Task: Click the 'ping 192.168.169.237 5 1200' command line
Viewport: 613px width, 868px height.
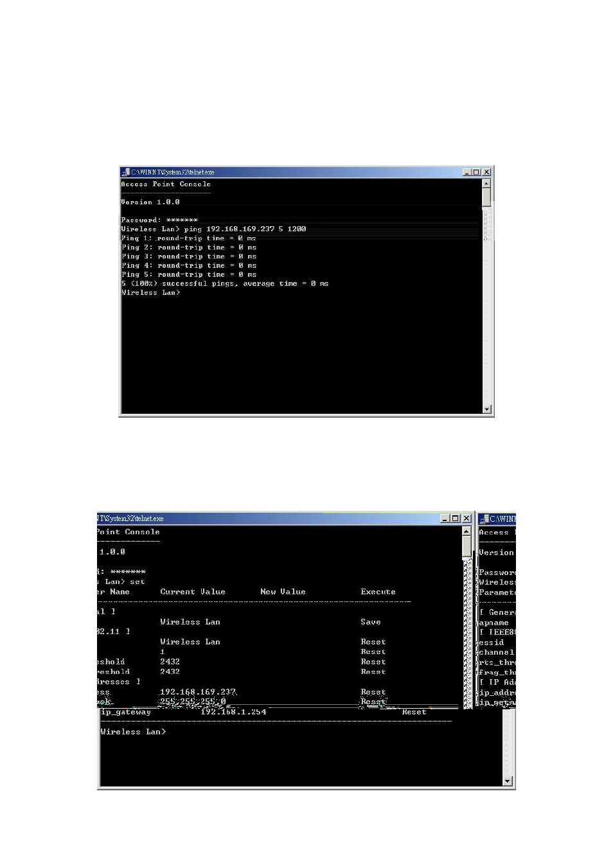Action: point(245,229)
